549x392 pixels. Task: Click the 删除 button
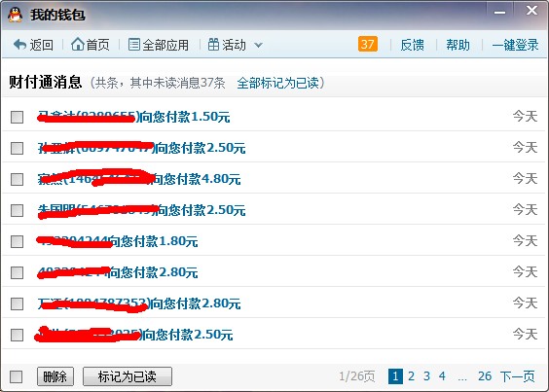tap(55, 376)
